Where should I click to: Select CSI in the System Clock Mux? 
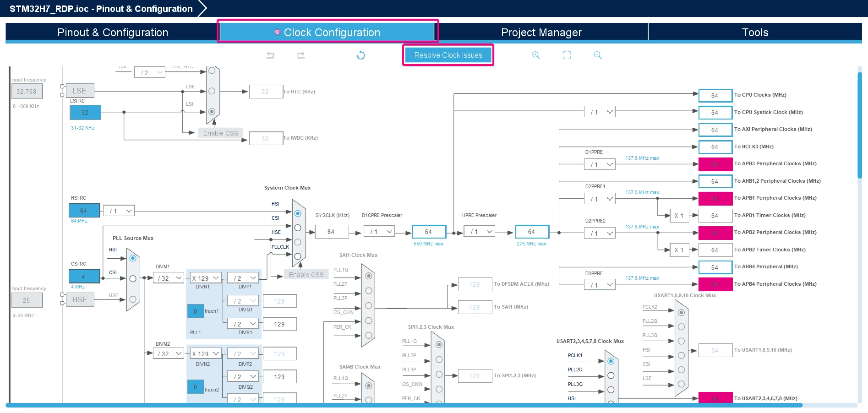298,228
